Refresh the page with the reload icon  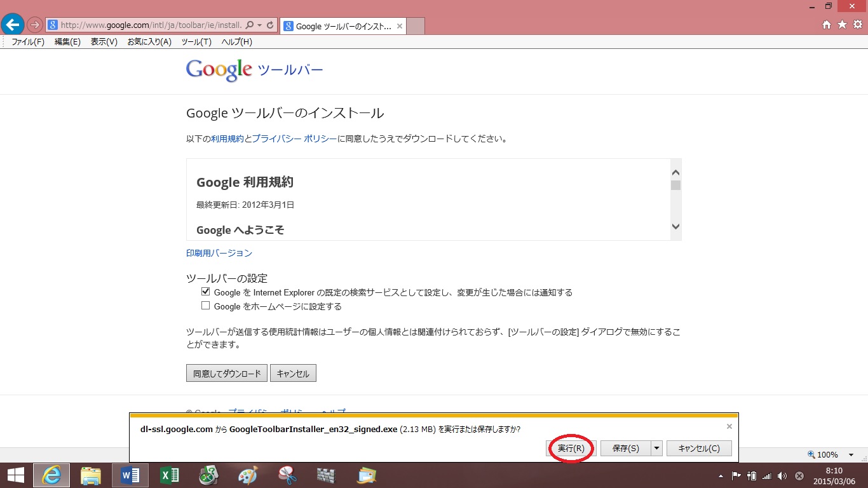click(270, 25)
